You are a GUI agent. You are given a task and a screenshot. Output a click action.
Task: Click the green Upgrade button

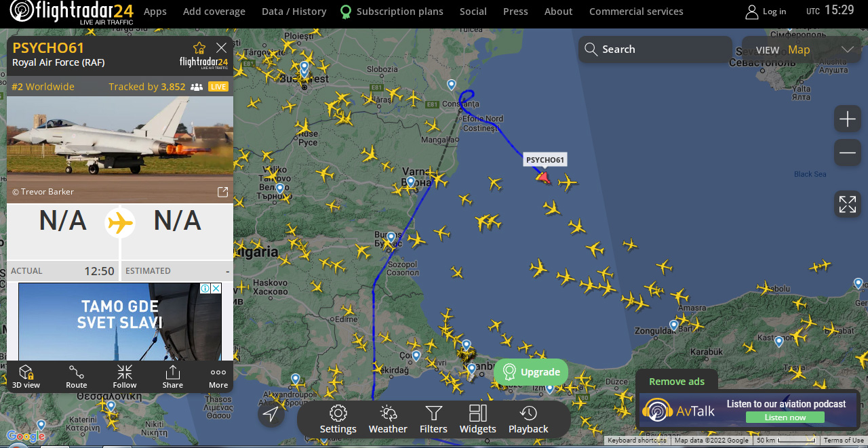pos(531,372)
